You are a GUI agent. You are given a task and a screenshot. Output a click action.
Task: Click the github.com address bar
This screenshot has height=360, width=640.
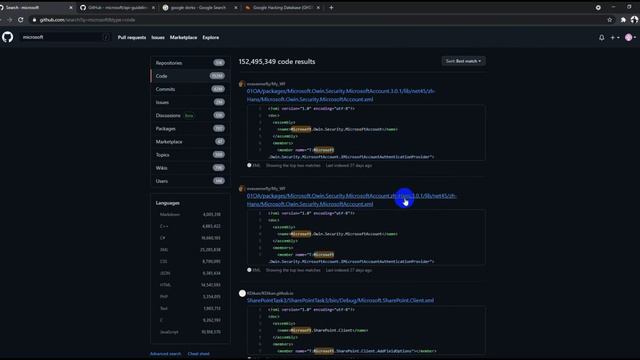[318, 20]
